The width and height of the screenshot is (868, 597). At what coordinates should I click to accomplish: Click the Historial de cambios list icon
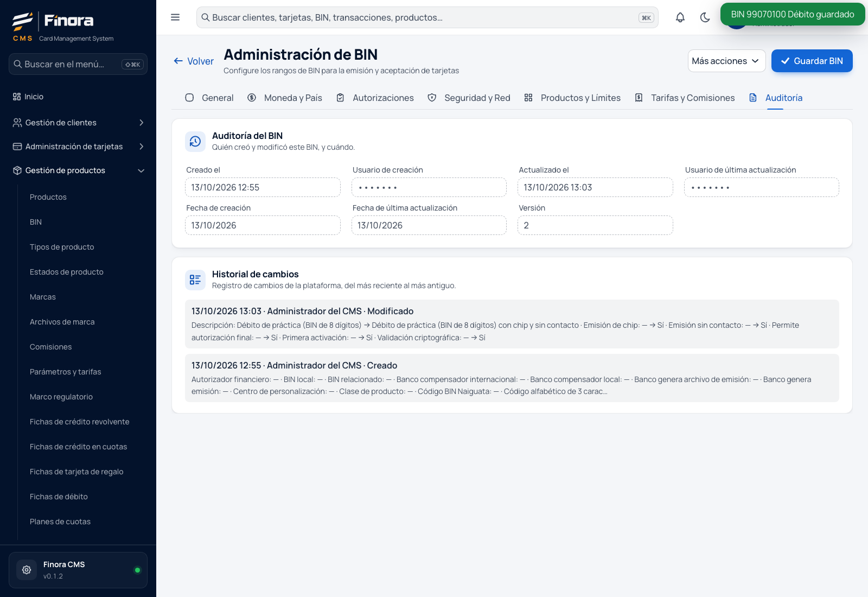coord(195,280)
